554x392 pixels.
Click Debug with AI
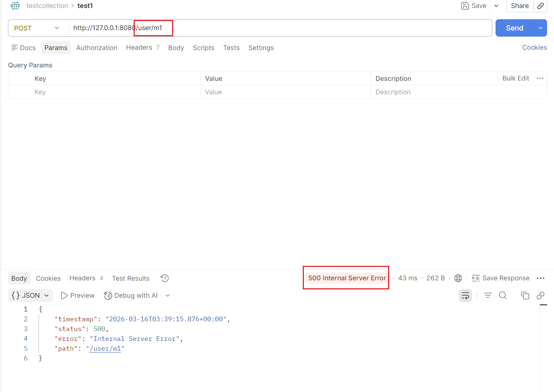point(131,296)
